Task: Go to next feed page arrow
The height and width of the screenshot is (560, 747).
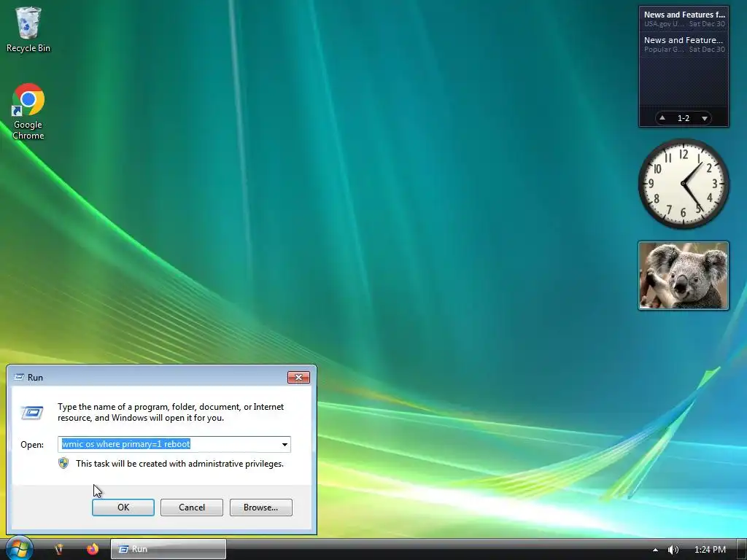Action: [705, 117]
